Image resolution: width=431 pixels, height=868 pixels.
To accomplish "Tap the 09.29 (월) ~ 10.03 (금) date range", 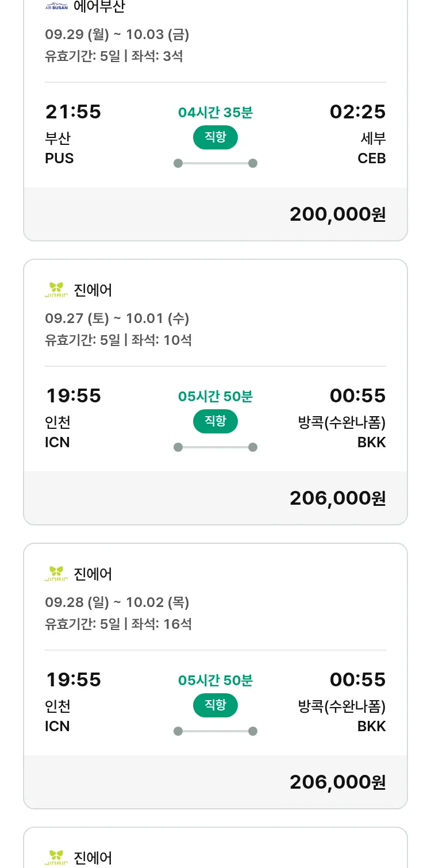I will point(117,34).
